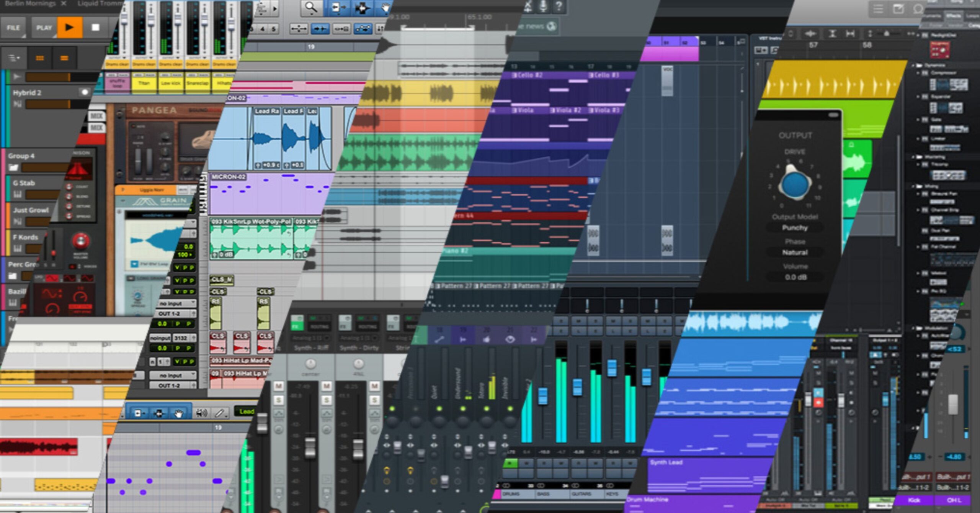The height and width of the screenshot is (513, 980).
Task: Select the Lead Ra audio clip
Action: point(267,139)
